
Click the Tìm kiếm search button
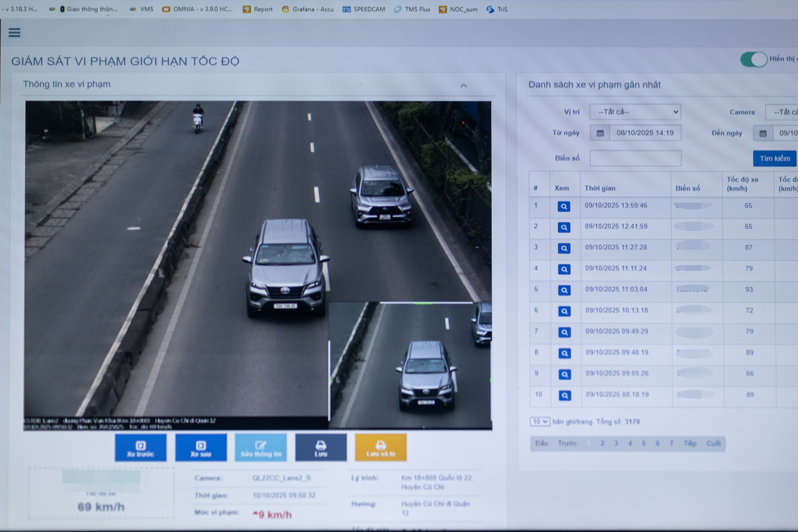[774, 158]
